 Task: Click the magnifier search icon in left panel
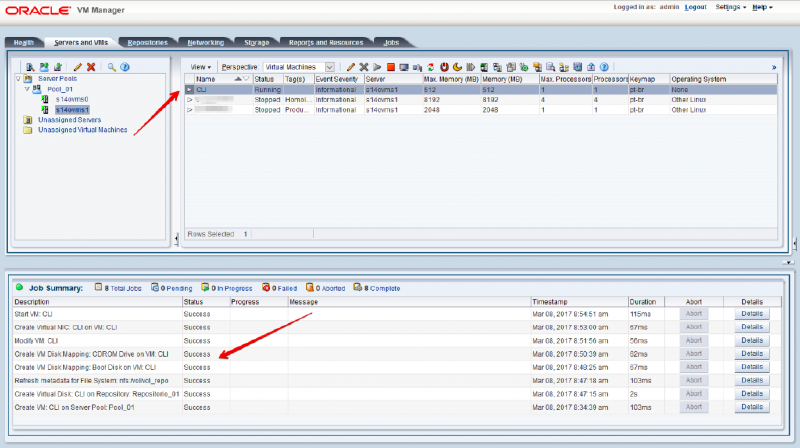[111, 66]
